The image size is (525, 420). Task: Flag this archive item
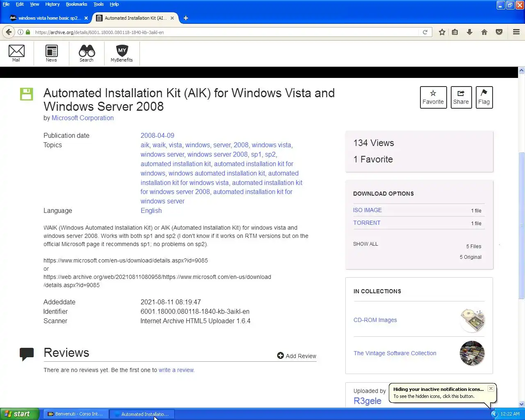click(484, 97)
